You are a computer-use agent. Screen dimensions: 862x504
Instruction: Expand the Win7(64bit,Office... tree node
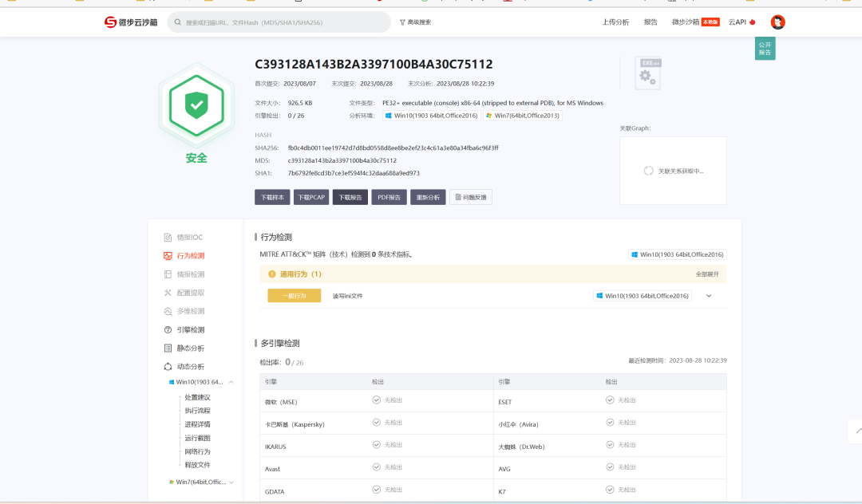pyautogui.click(x=231, y=482)
